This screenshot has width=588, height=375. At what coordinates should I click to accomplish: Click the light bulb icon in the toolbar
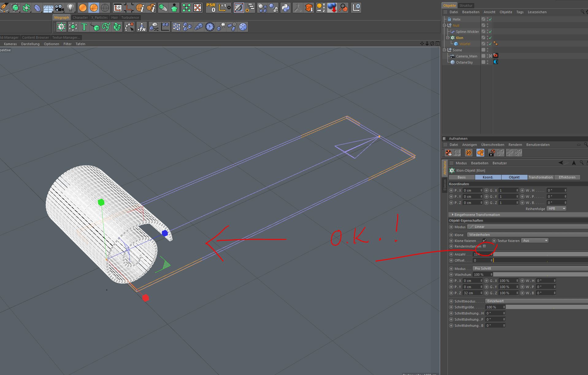pos(71,8)
